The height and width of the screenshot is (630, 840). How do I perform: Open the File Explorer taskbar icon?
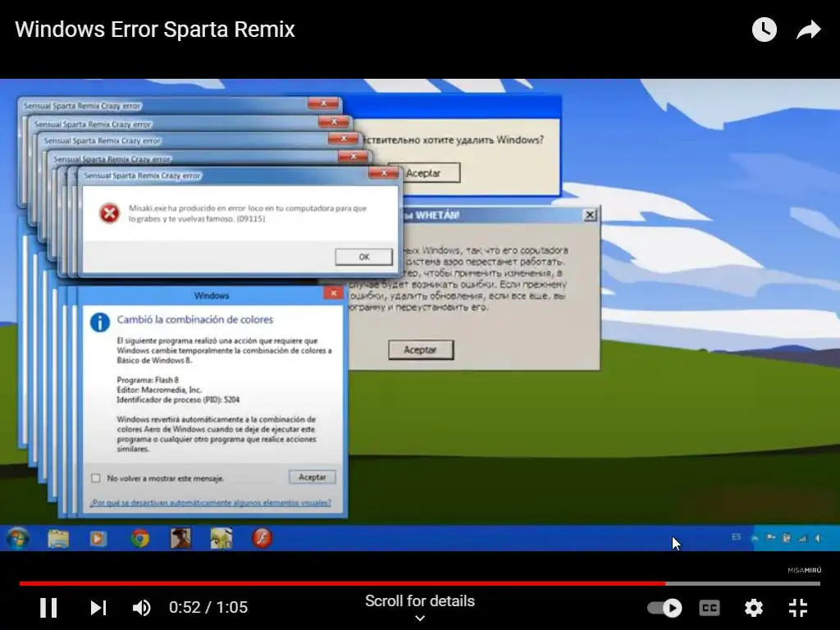tap(58, 538)
